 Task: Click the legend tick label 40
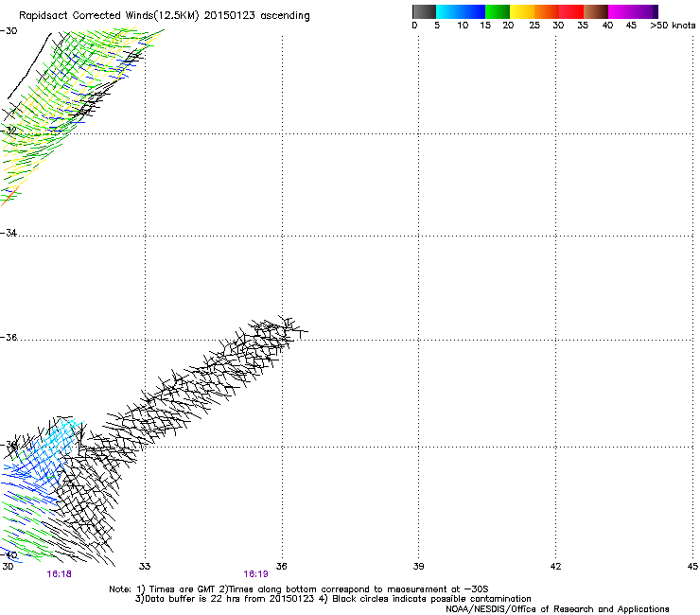pos(607,26)
